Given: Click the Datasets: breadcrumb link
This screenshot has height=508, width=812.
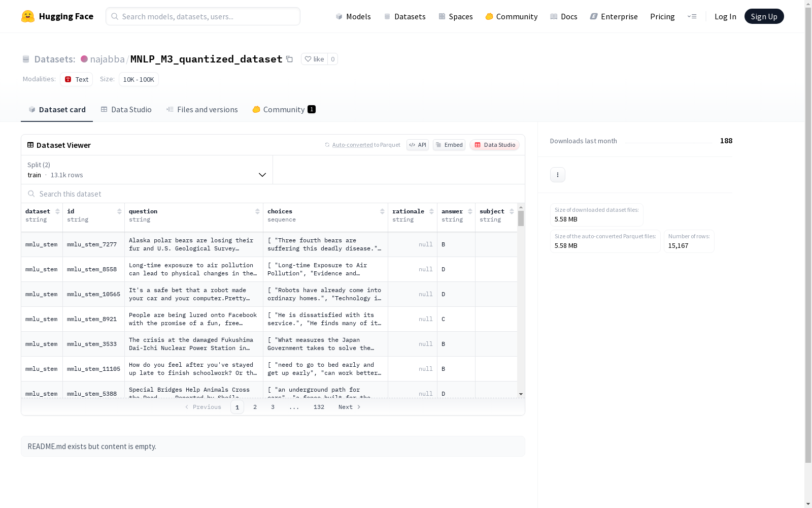Looking at the screenshot, I should point(55,59).
